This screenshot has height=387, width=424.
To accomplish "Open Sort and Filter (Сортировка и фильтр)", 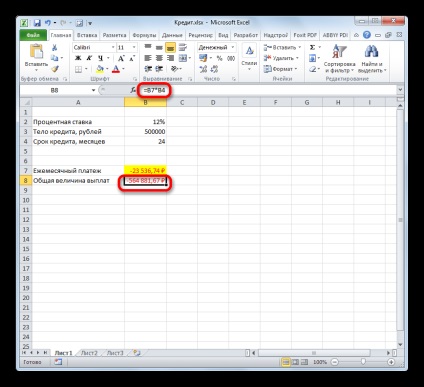I will click(339, 59).
